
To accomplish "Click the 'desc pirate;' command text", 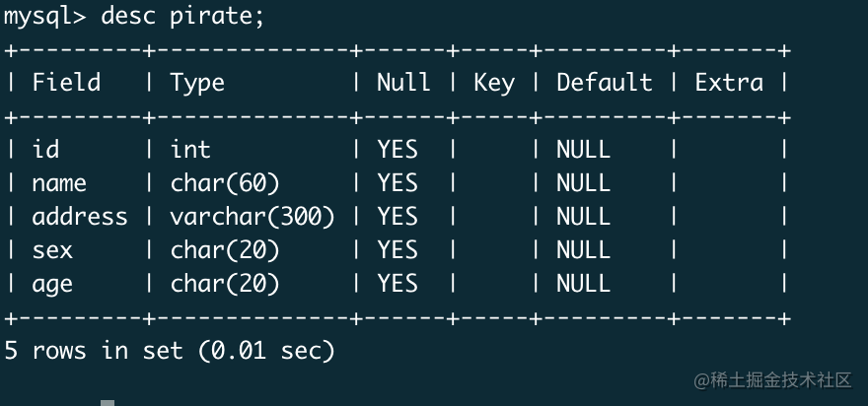I will (183, 16).
